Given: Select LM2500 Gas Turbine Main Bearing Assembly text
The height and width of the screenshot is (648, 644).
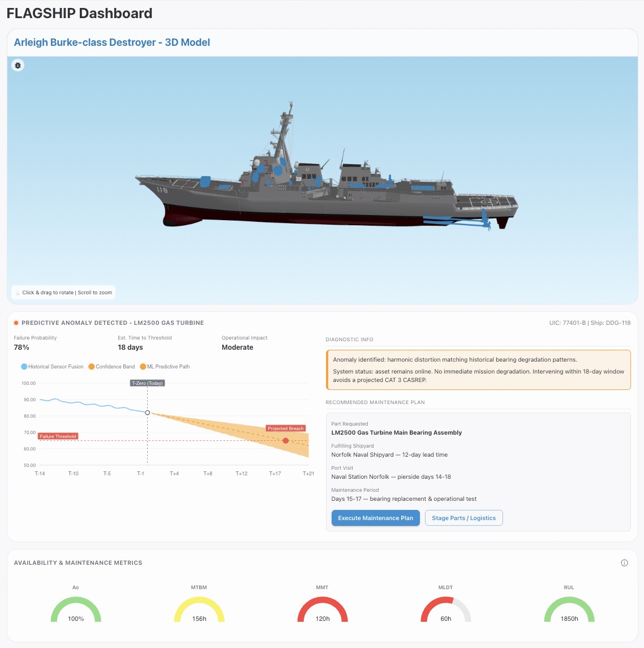Looking at the screenshot, I should (396, 432).
